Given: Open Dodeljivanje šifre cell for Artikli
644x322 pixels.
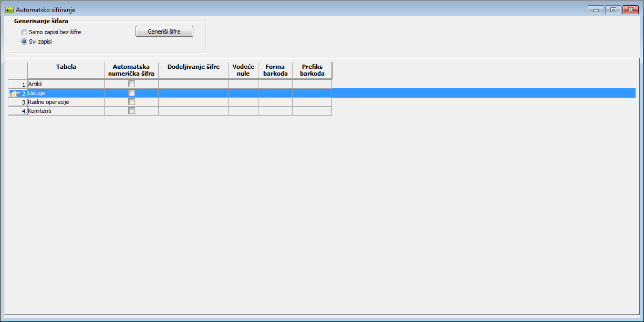Looking at the screenshot, I should 193,84.
